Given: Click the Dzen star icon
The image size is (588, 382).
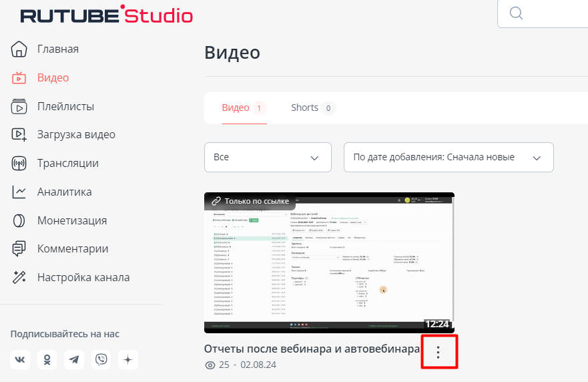Looking at the screenshot, I should coord(128,360).
